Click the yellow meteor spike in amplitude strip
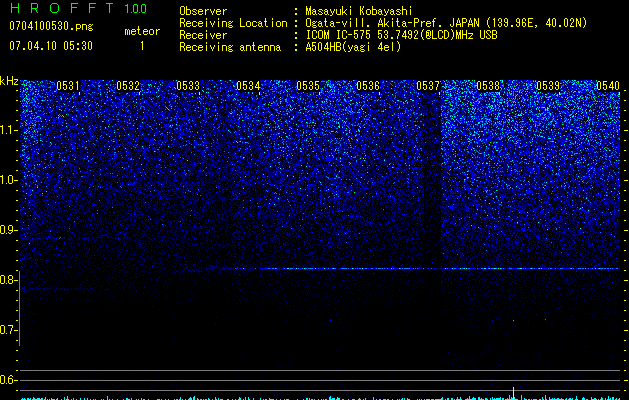Viewport: 629px width, 400px height. (513, 393)
